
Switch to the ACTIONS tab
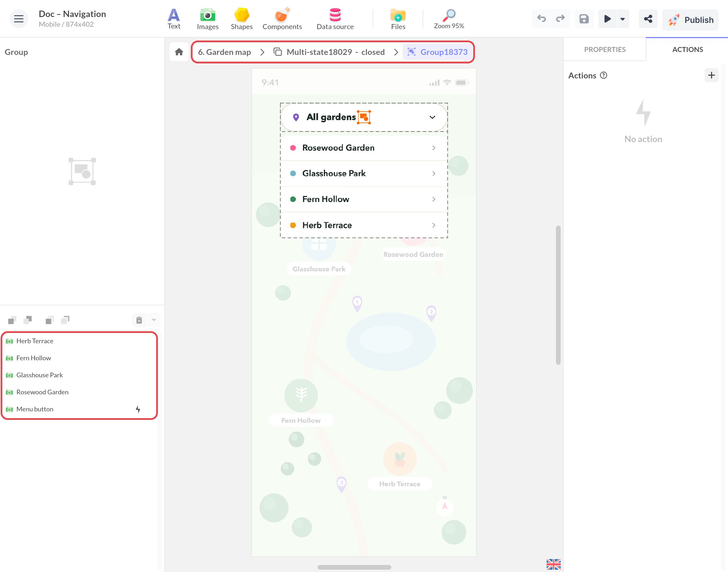click(687, 49)
